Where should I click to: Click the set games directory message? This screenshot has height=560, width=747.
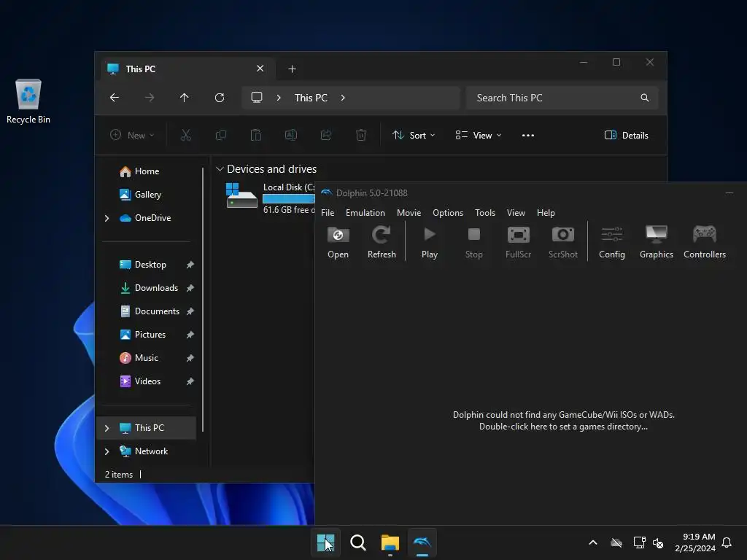coord(563,421)
